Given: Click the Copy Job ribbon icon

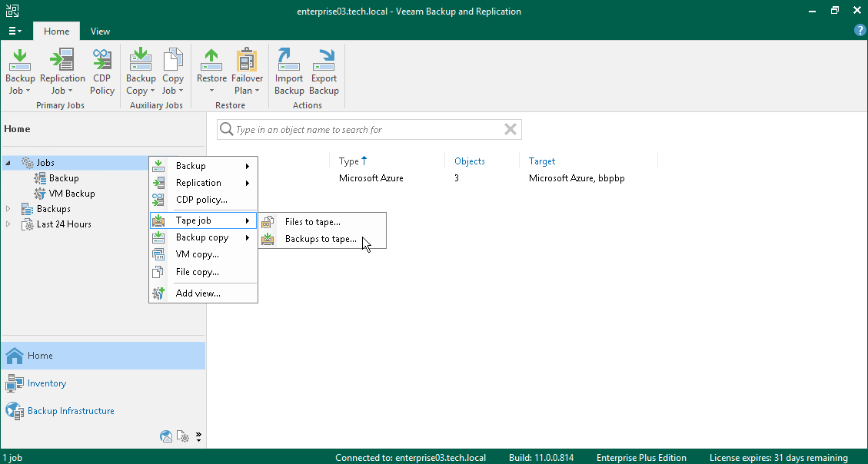Looking at the screenshot, I should point(173,60).
